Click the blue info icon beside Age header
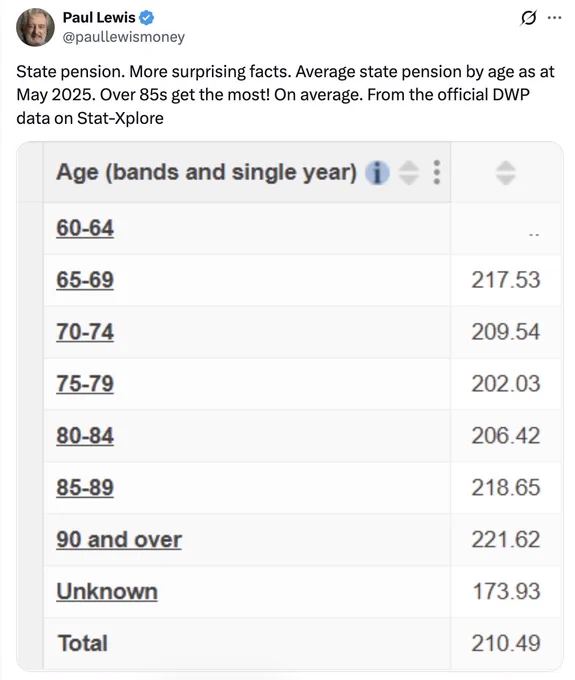 [x=377, y=173]
